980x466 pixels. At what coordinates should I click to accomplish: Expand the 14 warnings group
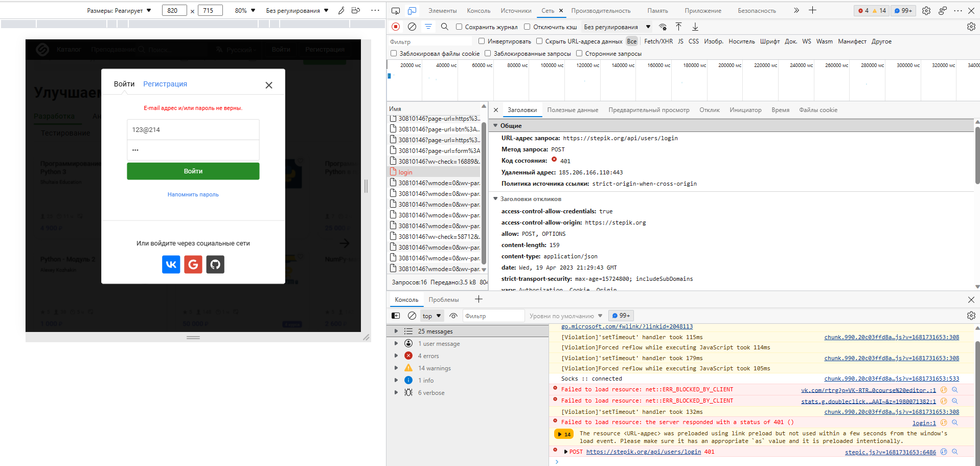click(x=396, y=368)
